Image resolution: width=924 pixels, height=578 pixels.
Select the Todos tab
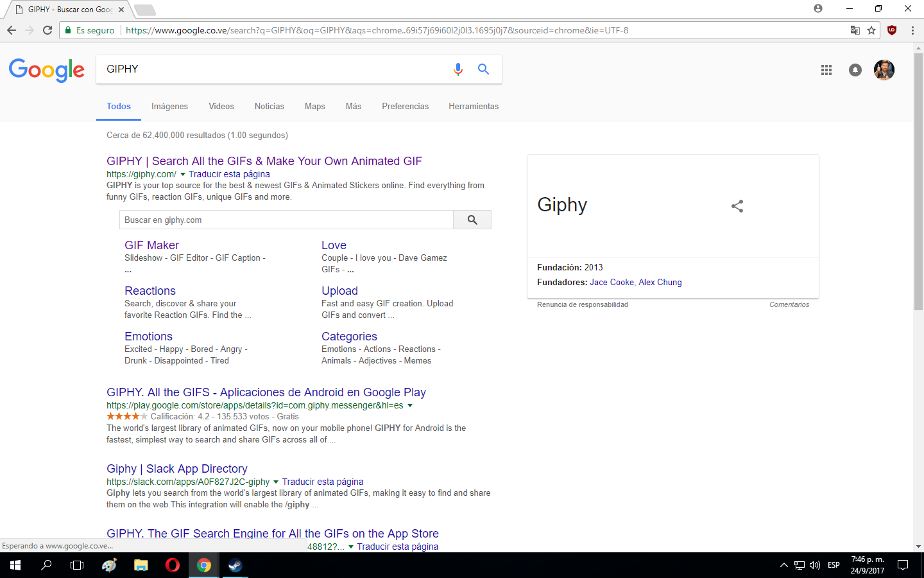click(119, 106)
